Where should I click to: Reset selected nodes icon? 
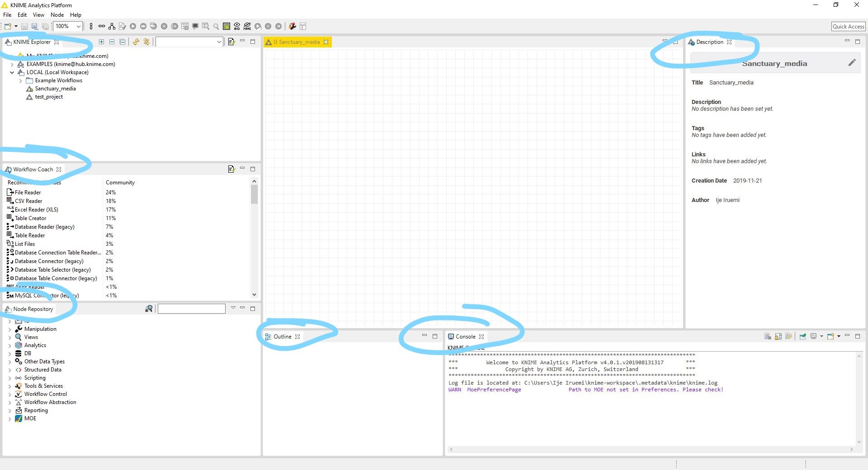185,26
